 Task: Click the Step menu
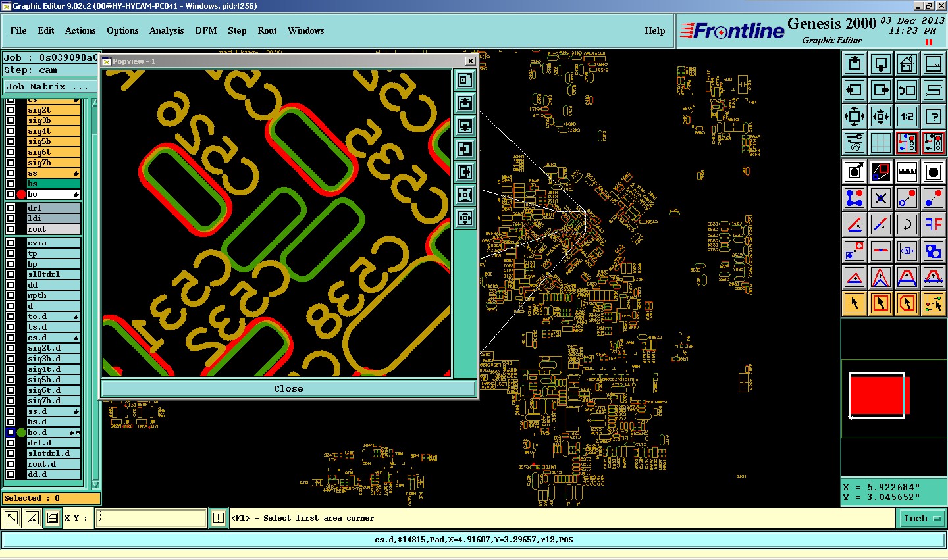click(x=237, y=30)
